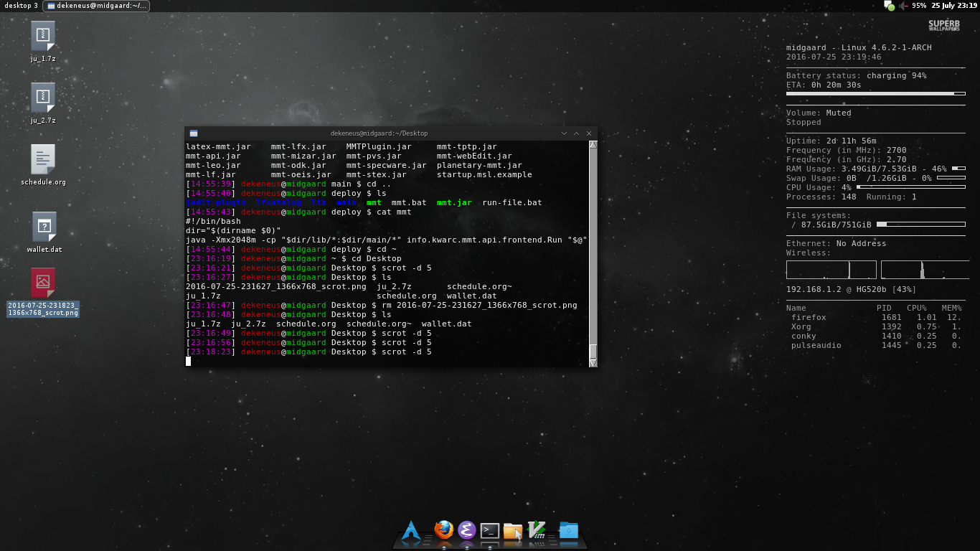The image size is (980, 551).
Task: Click the 'Xorg' process row in conky
Action: pos(875,326)
